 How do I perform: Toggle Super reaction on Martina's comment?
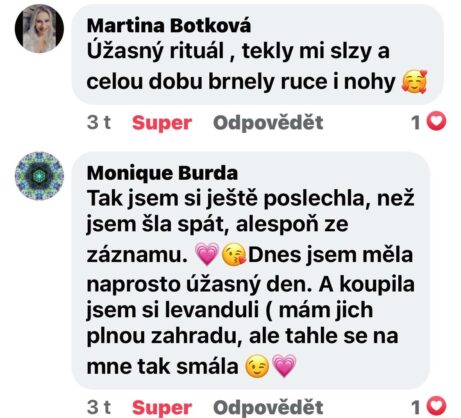pyautogui.click(x=162, y=123)
